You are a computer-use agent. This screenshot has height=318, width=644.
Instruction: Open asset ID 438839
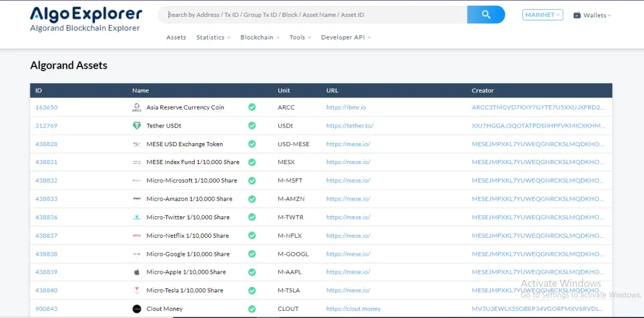point(47,272)
